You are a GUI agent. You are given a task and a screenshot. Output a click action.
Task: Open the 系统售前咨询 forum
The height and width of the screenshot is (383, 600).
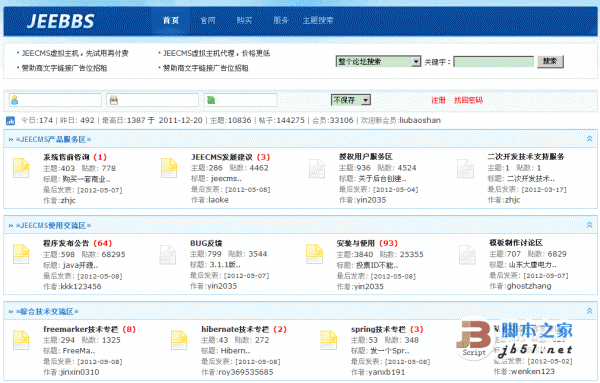click(x=66, y=157)
